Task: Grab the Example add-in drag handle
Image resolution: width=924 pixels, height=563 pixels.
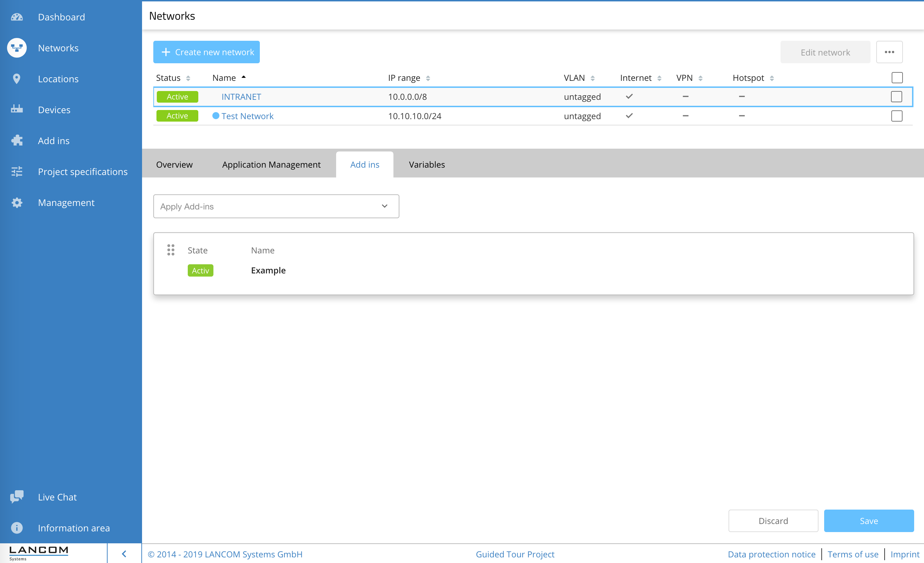Action: tap(171, 250)
